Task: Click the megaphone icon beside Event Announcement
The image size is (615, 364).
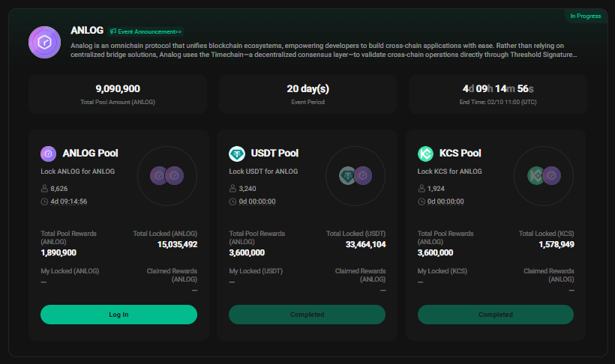Action: pos(113,31)
